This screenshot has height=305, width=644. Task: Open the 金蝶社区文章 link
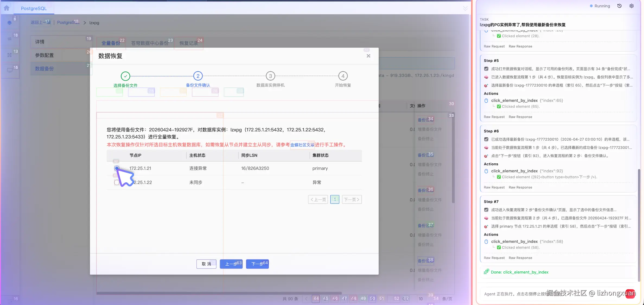[302, 145]
